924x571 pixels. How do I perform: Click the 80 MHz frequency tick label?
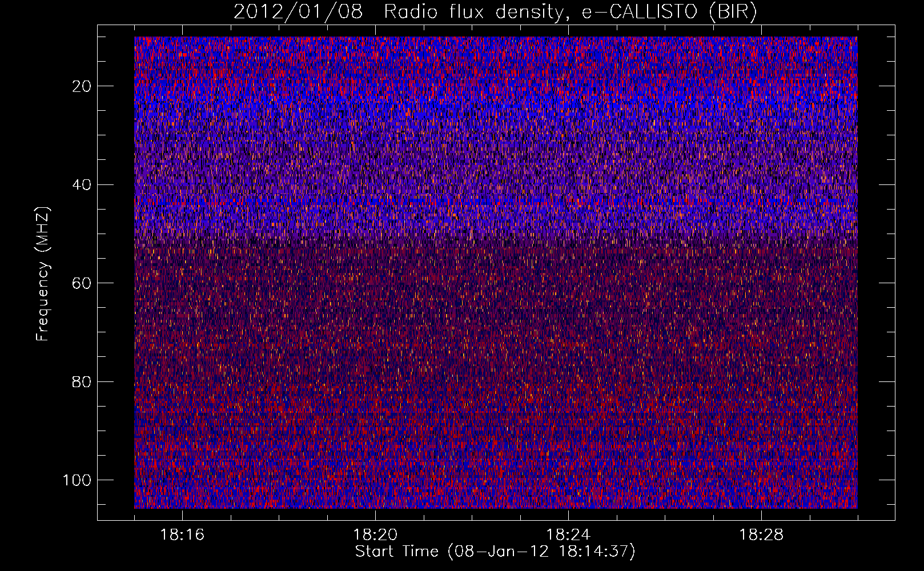pos(82,381)
